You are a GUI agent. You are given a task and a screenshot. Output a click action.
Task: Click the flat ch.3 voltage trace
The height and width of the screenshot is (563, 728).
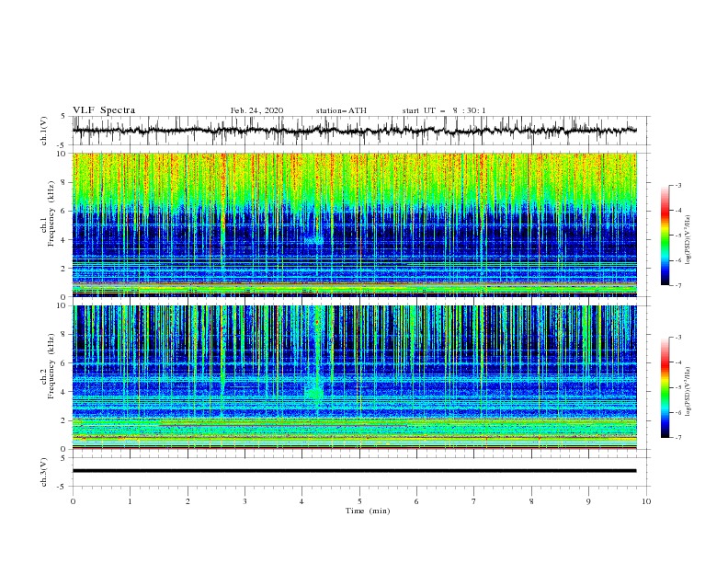(x=354, y=471)
